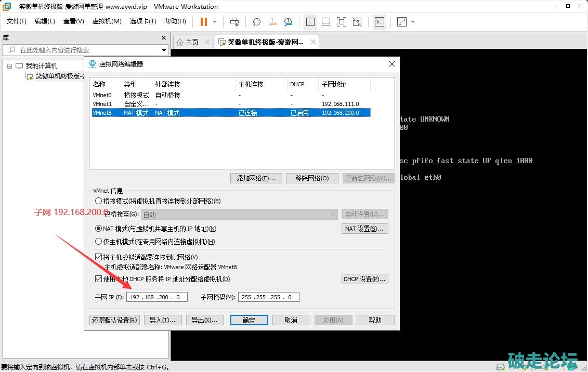588x372 pixels.
Task: Open the snapshot manager wrench-clock icon
Action: 289,22
